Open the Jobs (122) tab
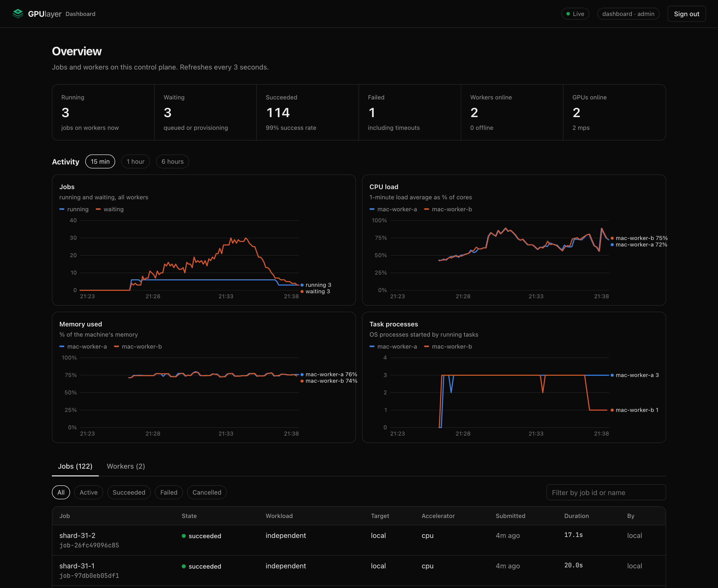This screenshot has width=718, height=588. tap(75, 466)
